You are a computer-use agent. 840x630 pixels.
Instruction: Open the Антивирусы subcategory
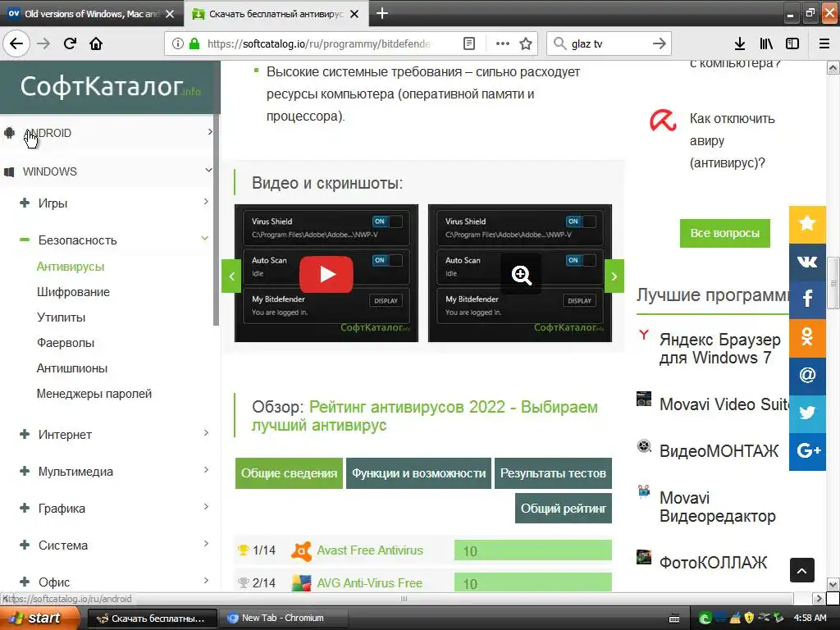point(71,267)
